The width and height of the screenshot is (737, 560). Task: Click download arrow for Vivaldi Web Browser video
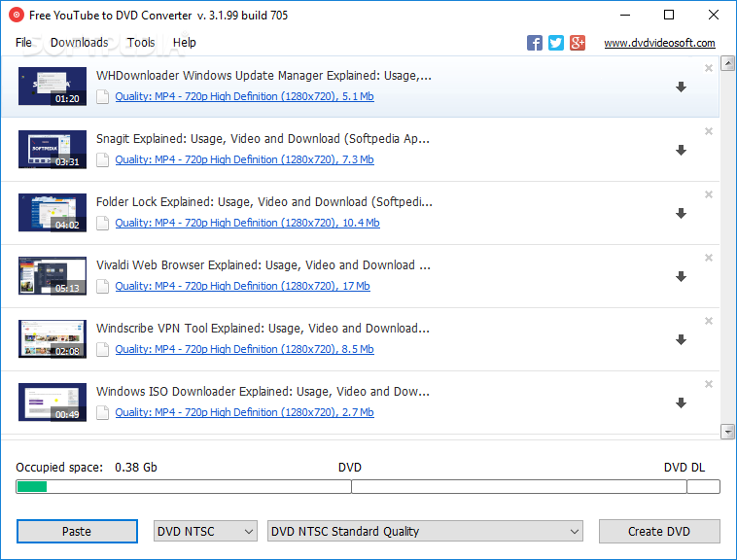[x=681, y=277]
